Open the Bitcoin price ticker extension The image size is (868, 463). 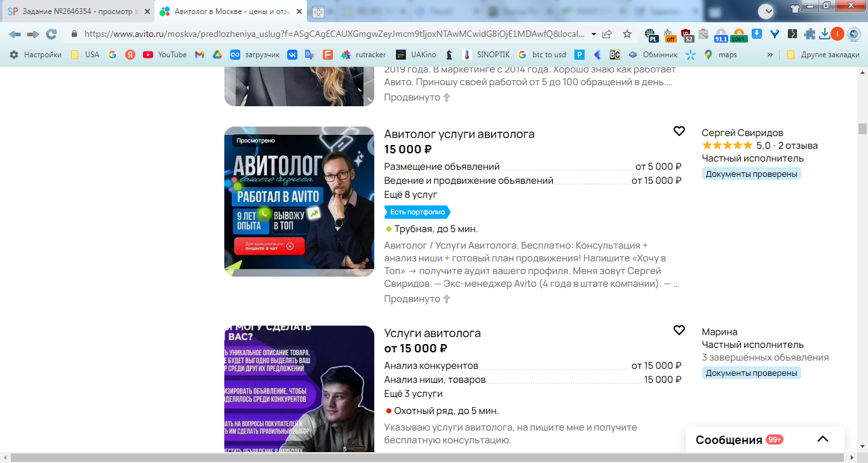738,34
